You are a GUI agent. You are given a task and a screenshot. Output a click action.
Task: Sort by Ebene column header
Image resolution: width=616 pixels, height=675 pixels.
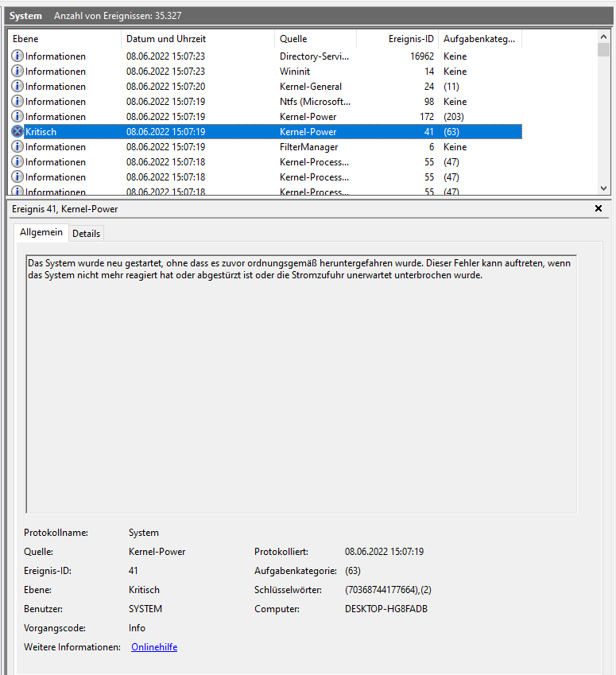tap(64, 39)
